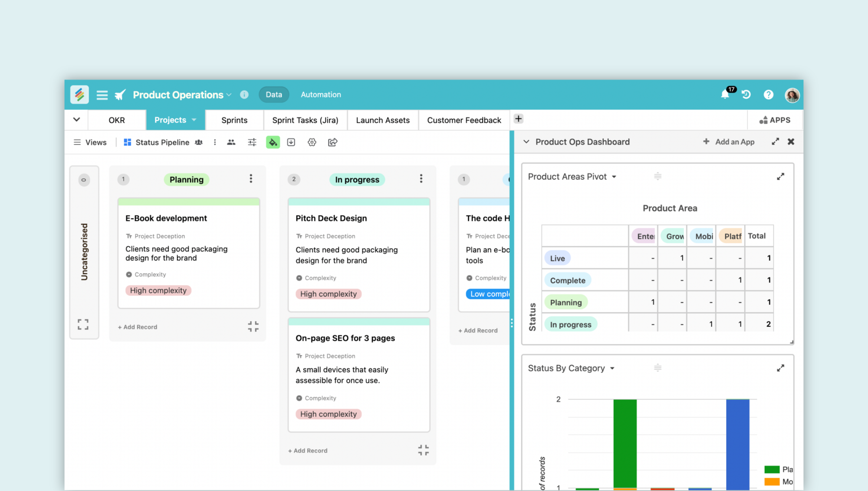Click the share view icon
The width and height of the screenshot is (868, 491).
tap(332, 142)
